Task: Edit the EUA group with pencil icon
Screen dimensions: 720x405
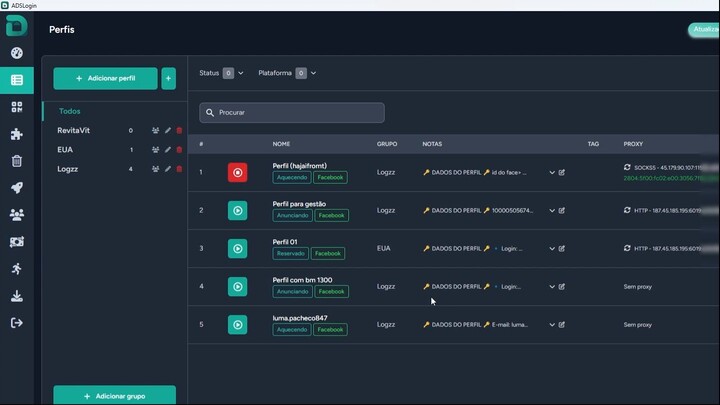Action: pos(168,150)
